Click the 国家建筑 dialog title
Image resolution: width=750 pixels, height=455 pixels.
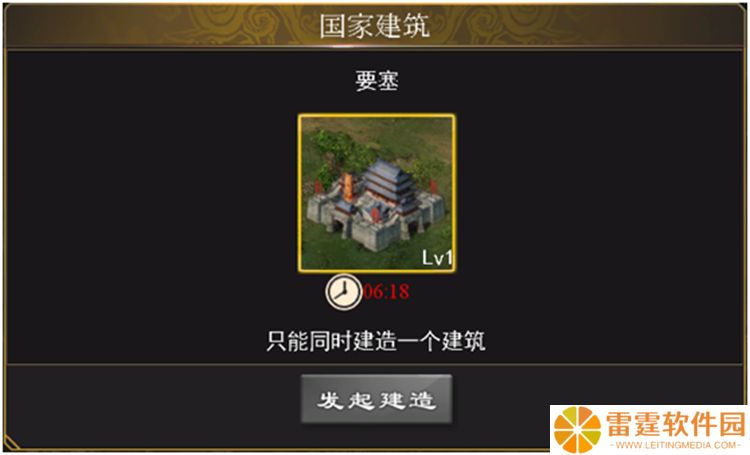click(x=375, y=25)
